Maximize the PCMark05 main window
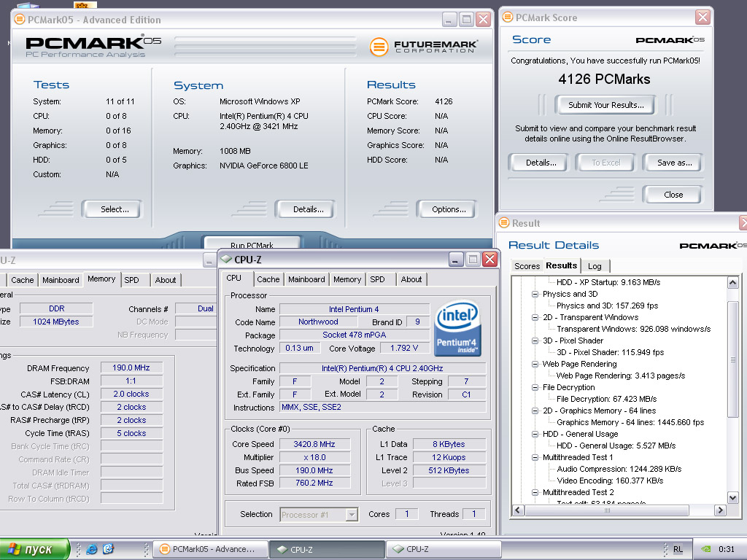 point(466,20)
